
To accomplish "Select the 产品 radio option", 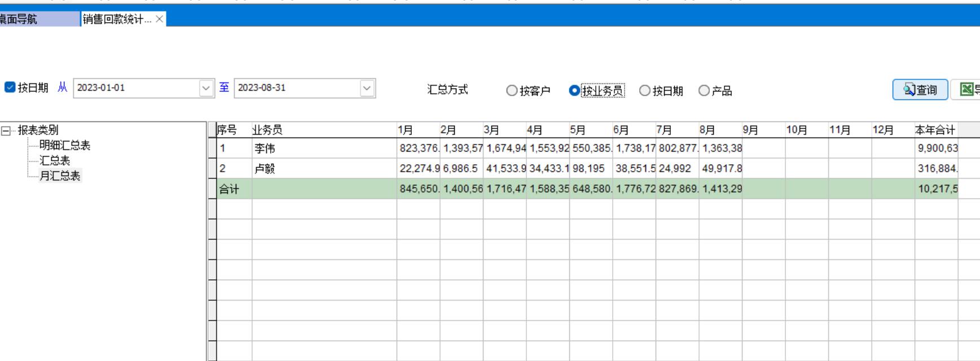I will (x=704, y=91).
